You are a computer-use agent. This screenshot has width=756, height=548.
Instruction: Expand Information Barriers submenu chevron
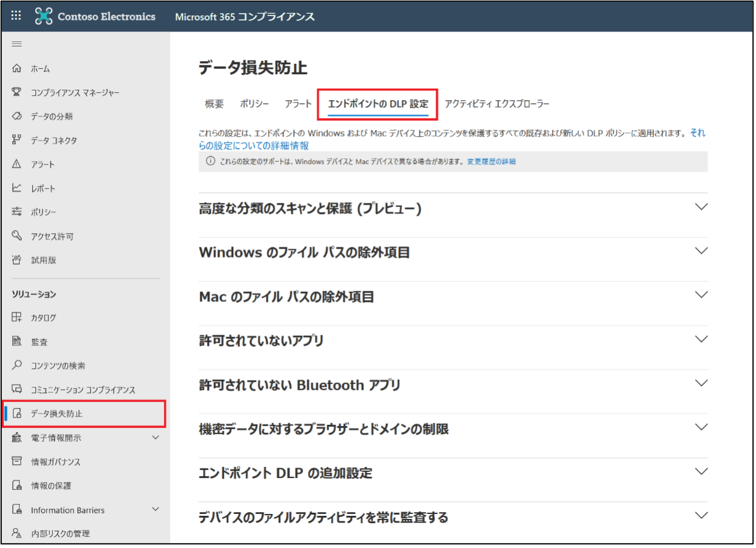pyautogui.click(x=155, y=509)
